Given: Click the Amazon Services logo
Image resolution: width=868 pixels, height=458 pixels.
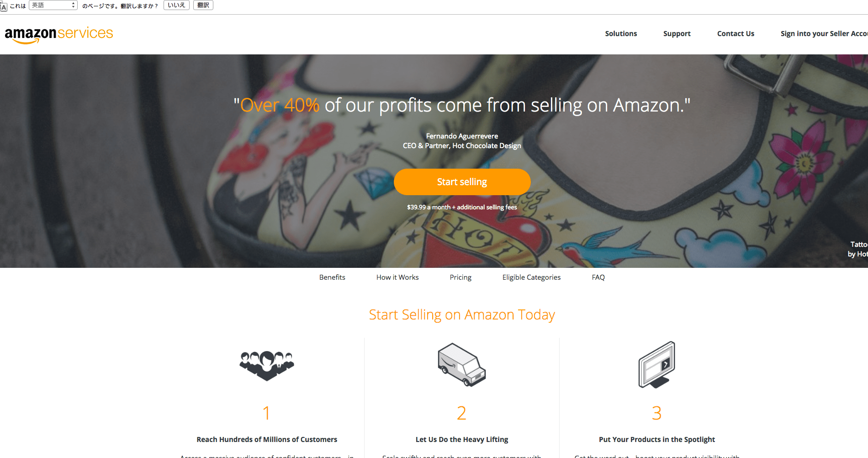Looking at the screenshot, I should tap(59, 35).
